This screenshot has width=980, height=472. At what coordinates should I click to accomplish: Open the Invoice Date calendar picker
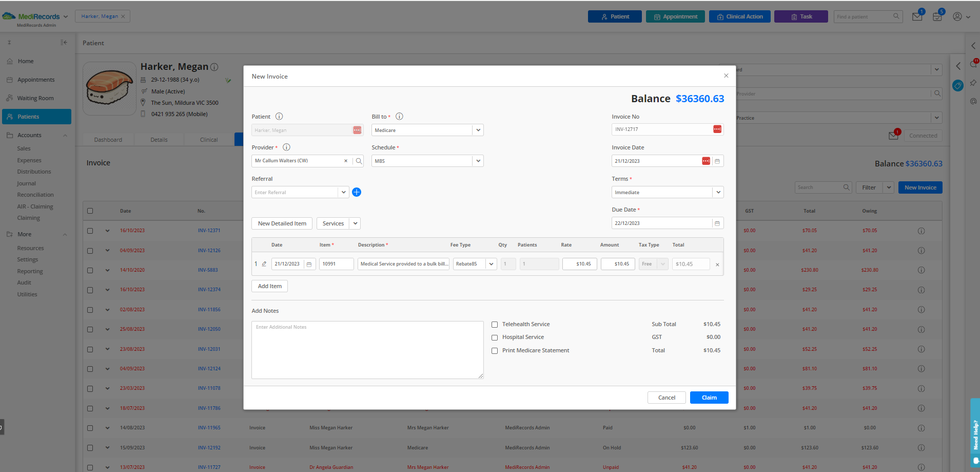717,161
